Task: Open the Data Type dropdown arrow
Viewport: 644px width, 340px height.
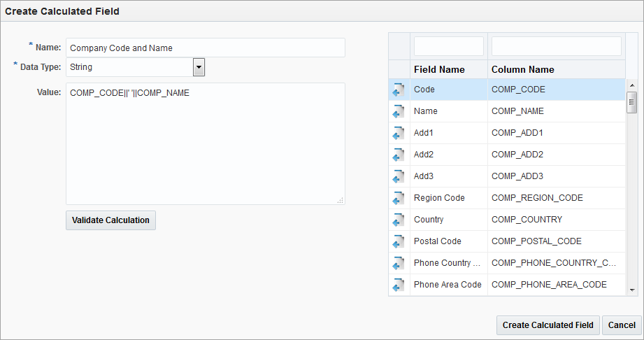Action: pos(199,67)
